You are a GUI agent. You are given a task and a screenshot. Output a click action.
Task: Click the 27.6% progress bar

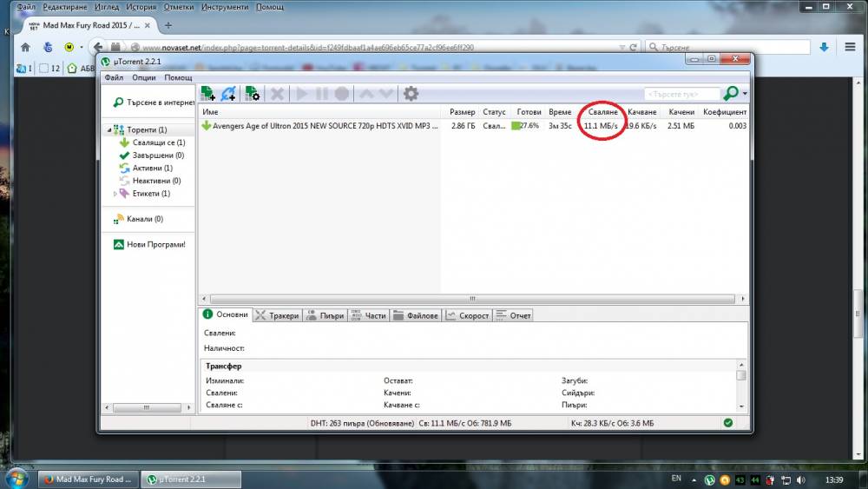(x=525, y=126)
